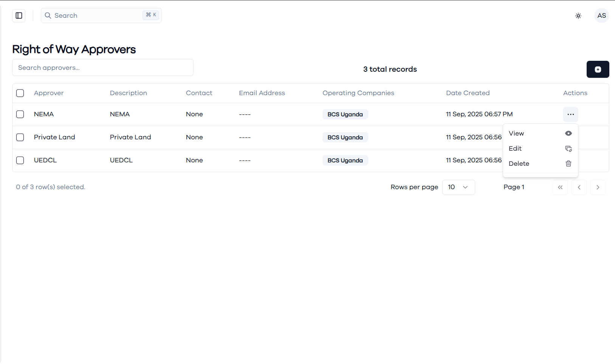Click the trash icon next to Delete
Viewport: 615px width, 364px height.
click(569, 163)
